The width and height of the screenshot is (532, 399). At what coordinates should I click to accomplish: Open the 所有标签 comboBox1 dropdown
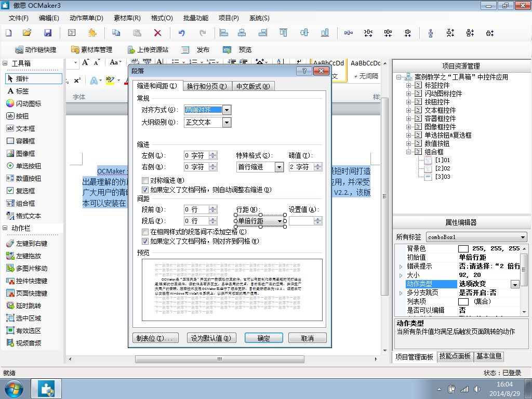click(523, 237)
